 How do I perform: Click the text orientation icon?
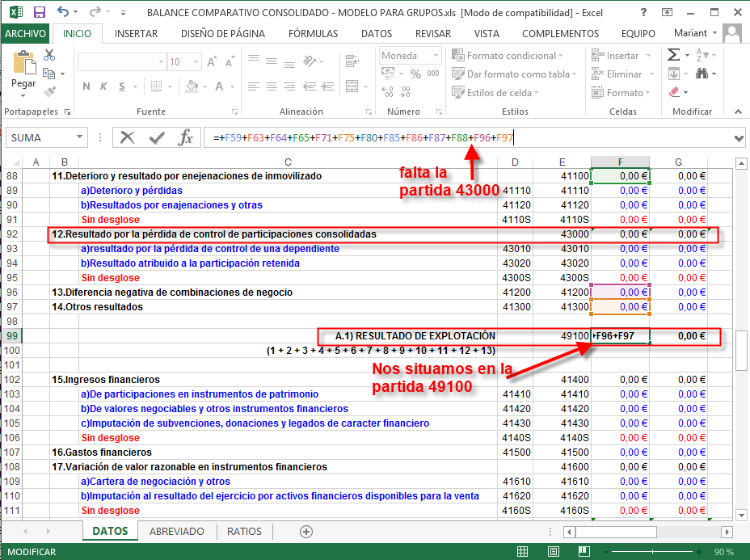[310, 61]
